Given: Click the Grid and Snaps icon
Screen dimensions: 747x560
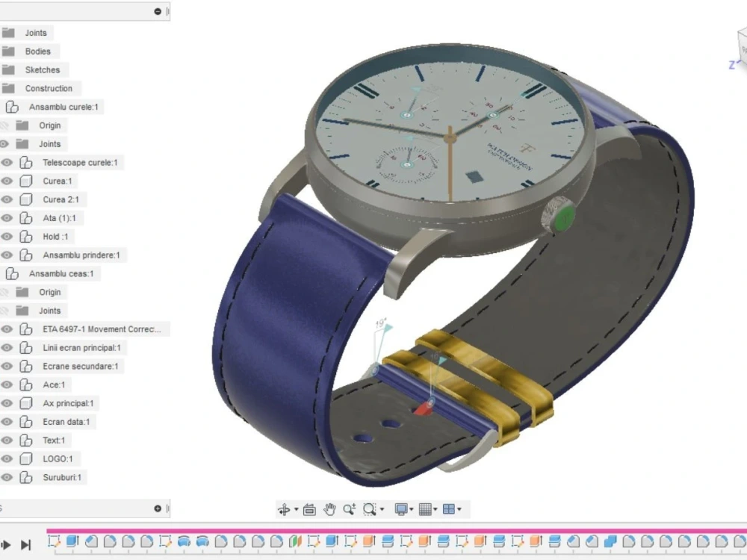Looking at the screenshot, I should point(425,508).
